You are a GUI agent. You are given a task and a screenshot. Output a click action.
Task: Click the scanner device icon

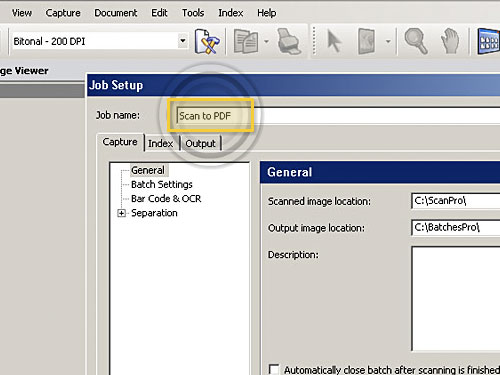pos(289,42)
